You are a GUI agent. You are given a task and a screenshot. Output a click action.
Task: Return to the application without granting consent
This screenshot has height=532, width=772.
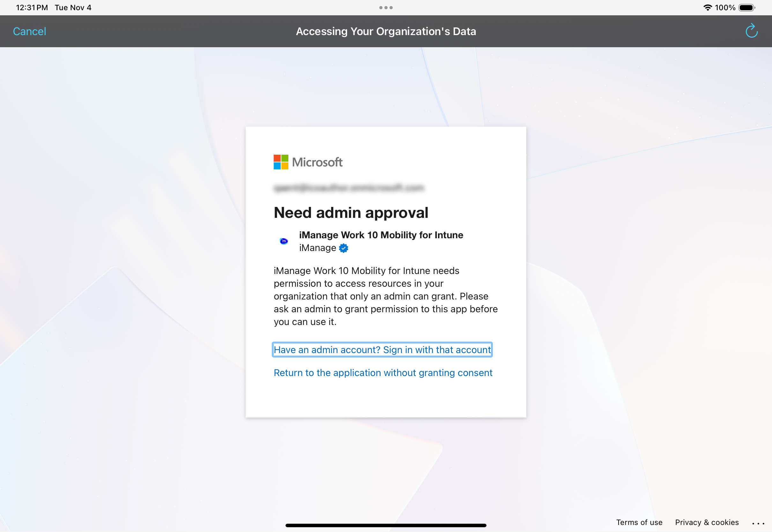[x=383, y=373]
